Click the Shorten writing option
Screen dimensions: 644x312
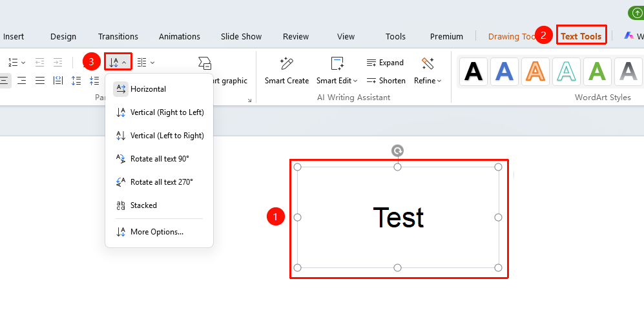(x=386, y=81)
